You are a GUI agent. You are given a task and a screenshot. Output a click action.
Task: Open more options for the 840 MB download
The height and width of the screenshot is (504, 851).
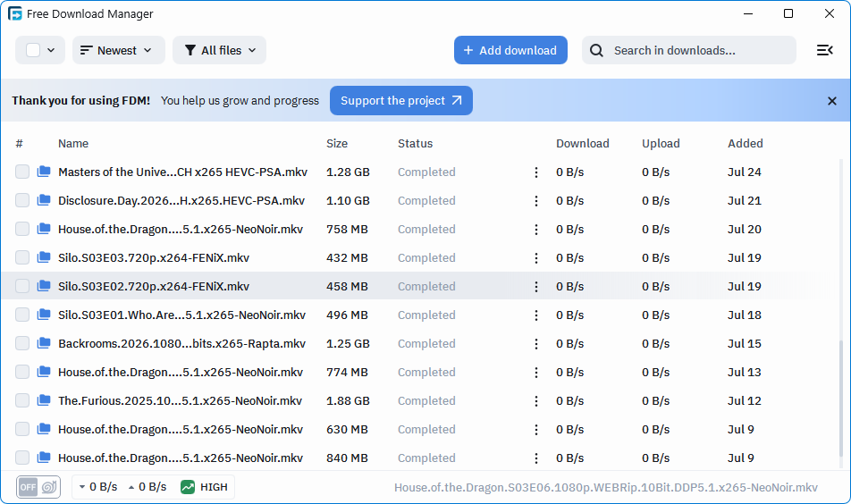(x=536, y=458)
